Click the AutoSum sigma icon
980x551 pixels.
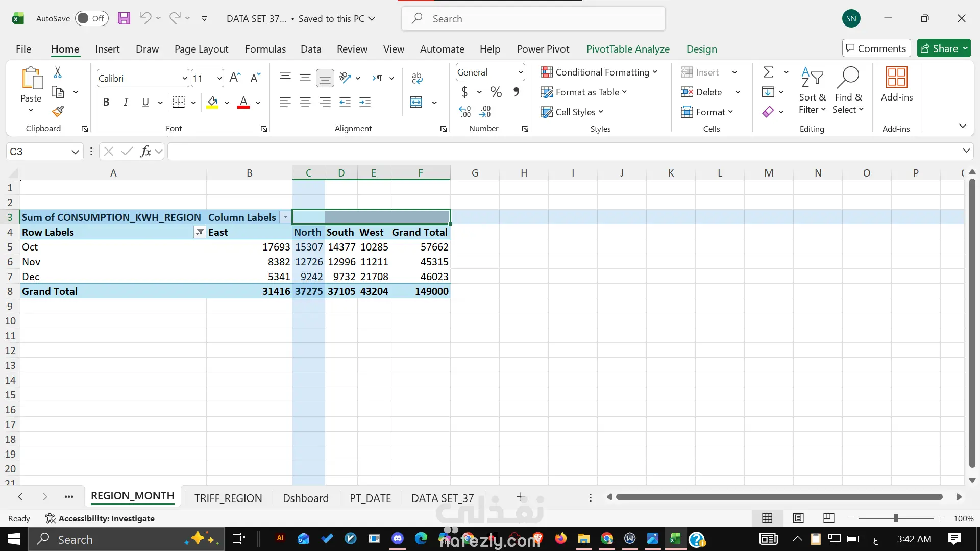pyautogui.click(x=768, y=72)
